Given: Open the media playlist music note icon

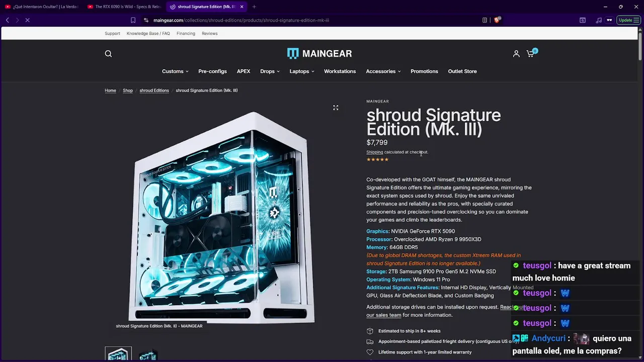Looking at the screenshot, I should coord(598,20).
